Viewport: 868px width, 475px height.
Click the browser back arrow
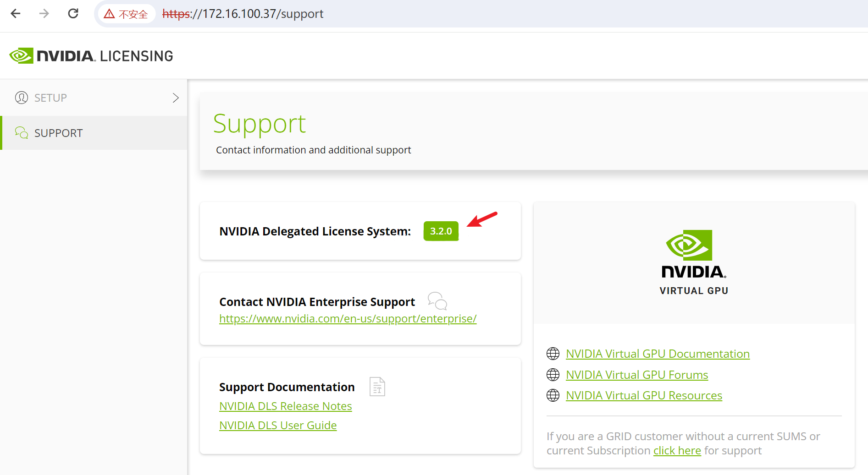coord(15,13)
